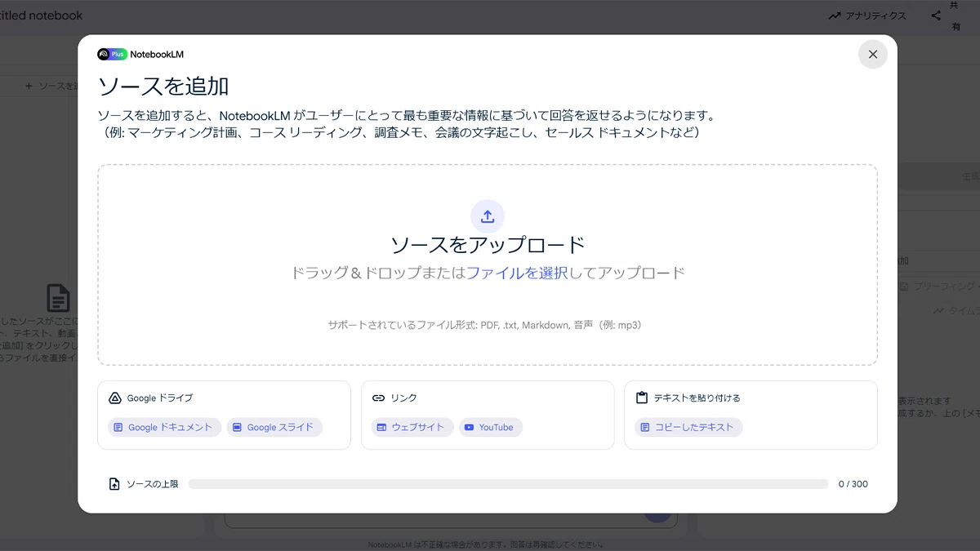Click the Google ドライブ triangle icon
This screenshot has height=551, width=980.
[x=115, y=398]
